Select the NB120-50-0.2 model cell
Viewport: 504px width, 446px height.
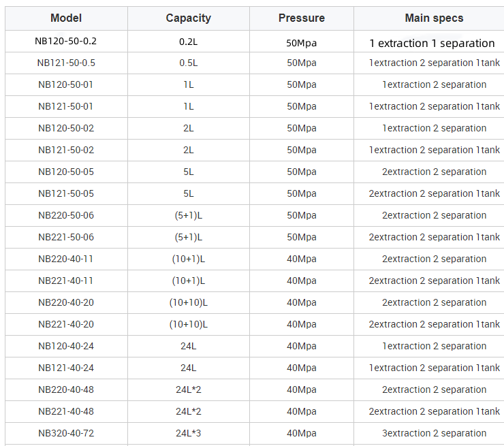66,41
